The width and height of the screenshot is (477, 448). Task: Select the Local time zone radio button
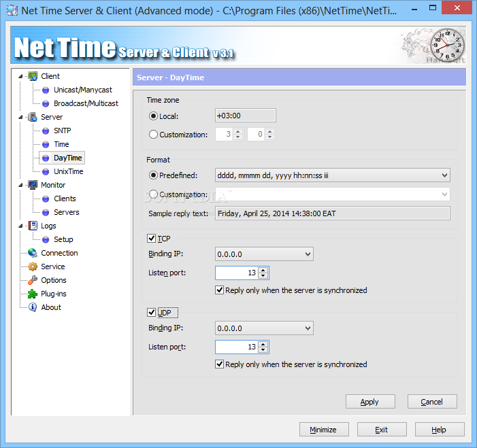tap(153, 116)
